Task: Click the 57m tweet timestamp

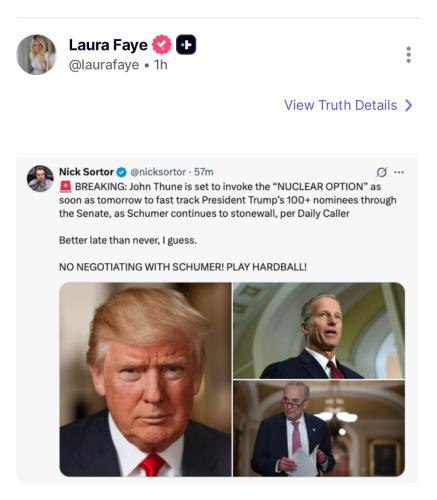Action: click(204, 172)
